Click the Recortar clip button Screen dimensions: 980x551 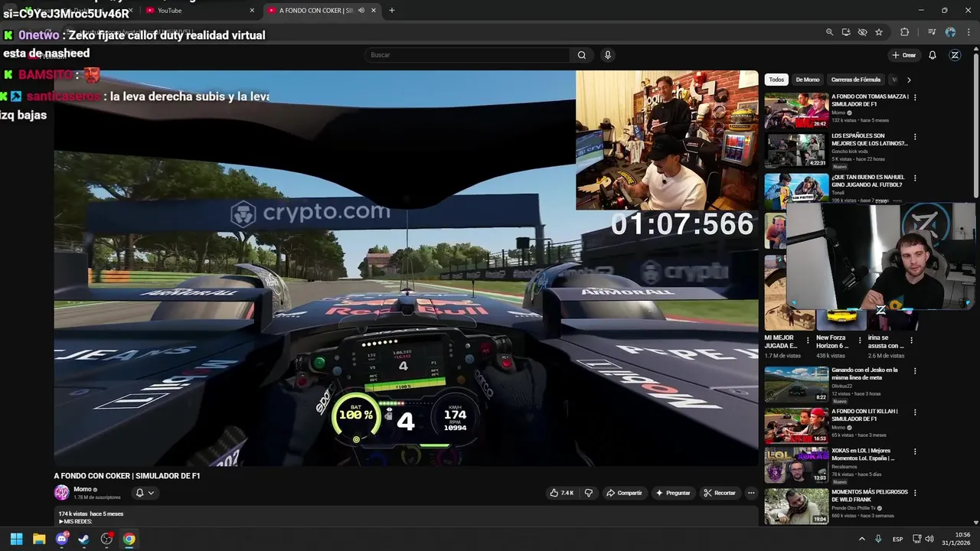720,493
